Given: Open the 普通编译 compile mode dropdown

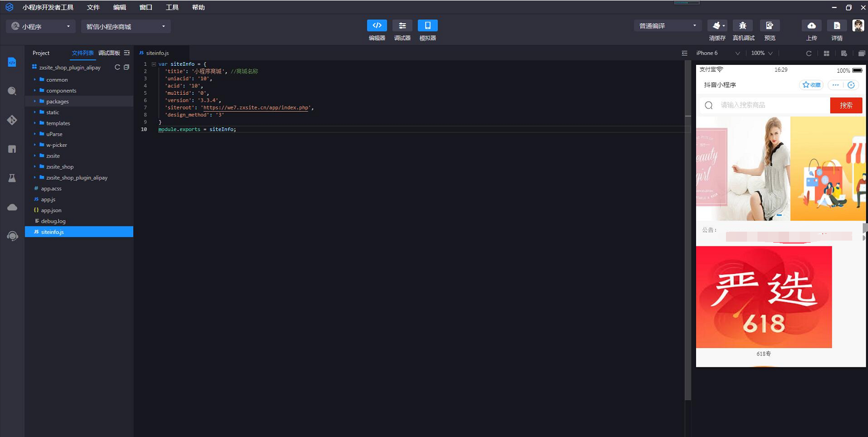Looking at the screenshot, I should (668, 26).
